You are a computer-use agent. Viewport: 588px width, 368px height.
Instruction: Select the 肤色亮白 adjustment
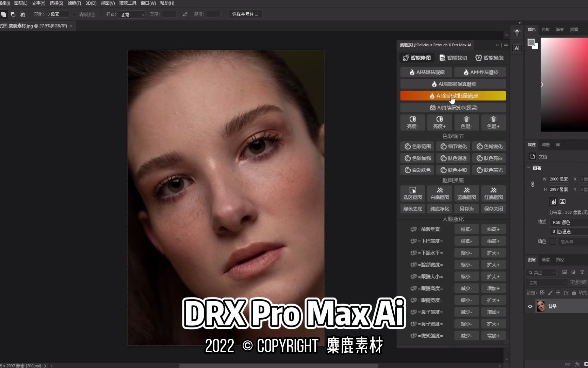point(489,158)
